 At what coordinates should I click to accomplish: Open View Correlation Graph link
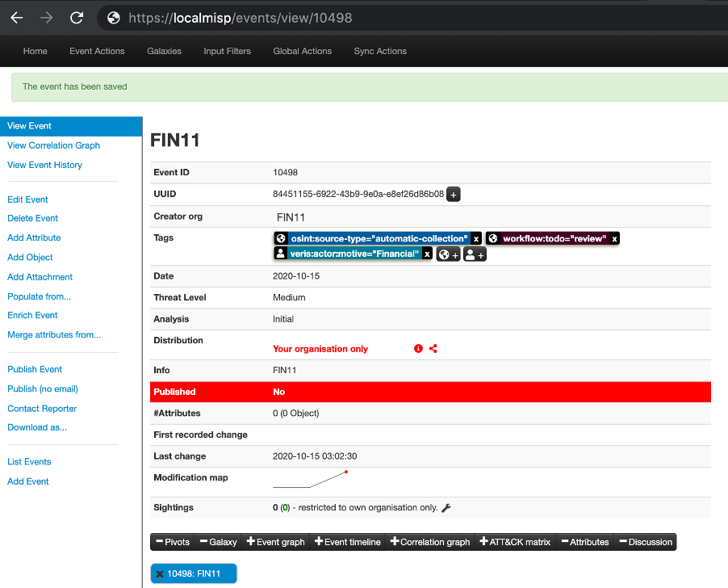[x=53, y=145]
